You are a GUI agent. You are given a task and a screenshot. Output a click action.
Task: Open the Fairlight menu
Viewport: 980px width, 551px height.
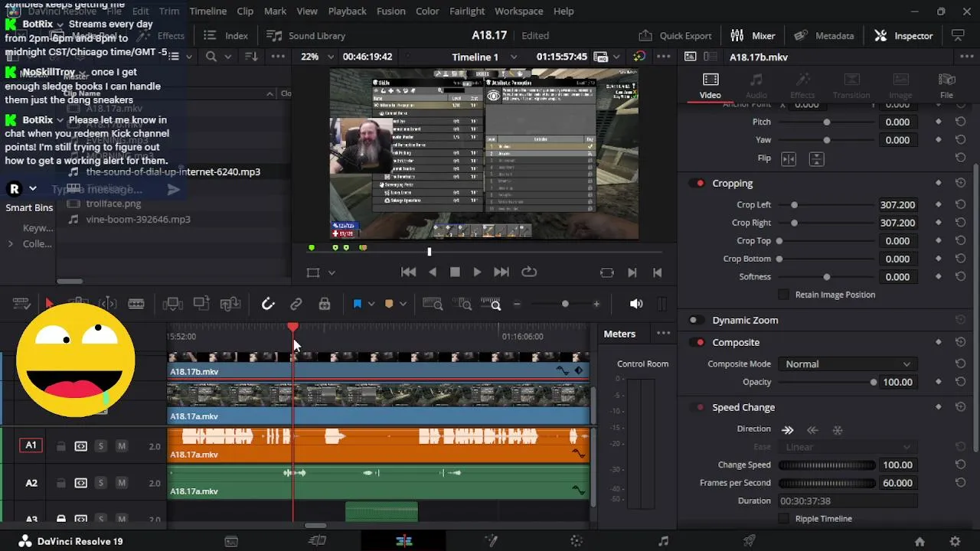[x=467, y=11]
